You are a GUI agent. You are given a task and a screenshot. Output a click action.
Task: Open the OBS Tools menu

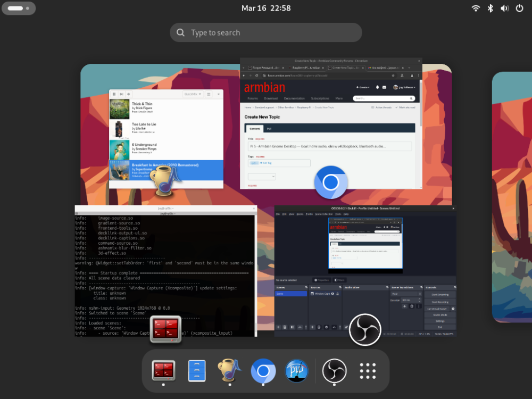click(338, 214)
